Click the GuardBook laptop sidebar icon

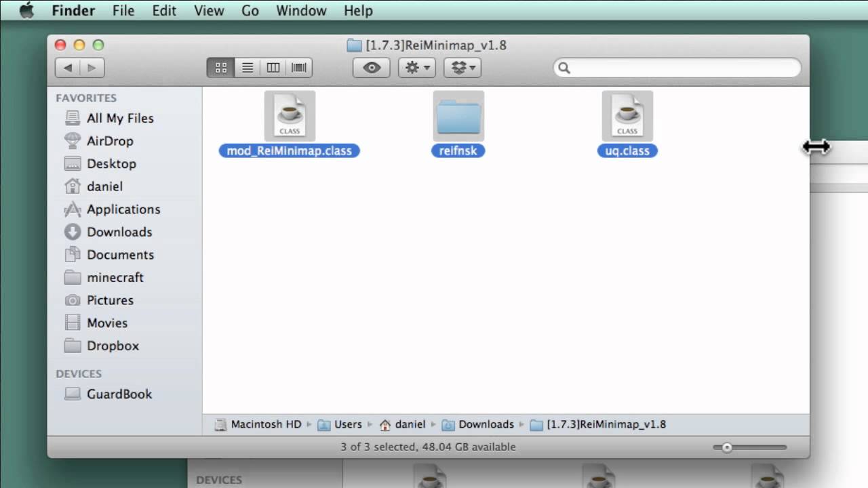pyautogui.click(x=73, y=394)
